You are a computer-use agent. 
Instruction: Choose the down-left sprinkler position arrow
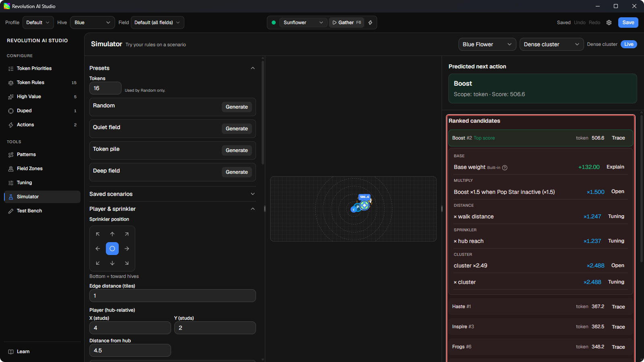(x=98, y=263)
